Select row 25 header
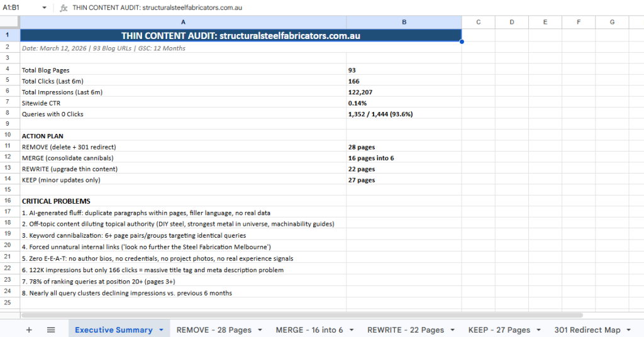 pos(10,302)
